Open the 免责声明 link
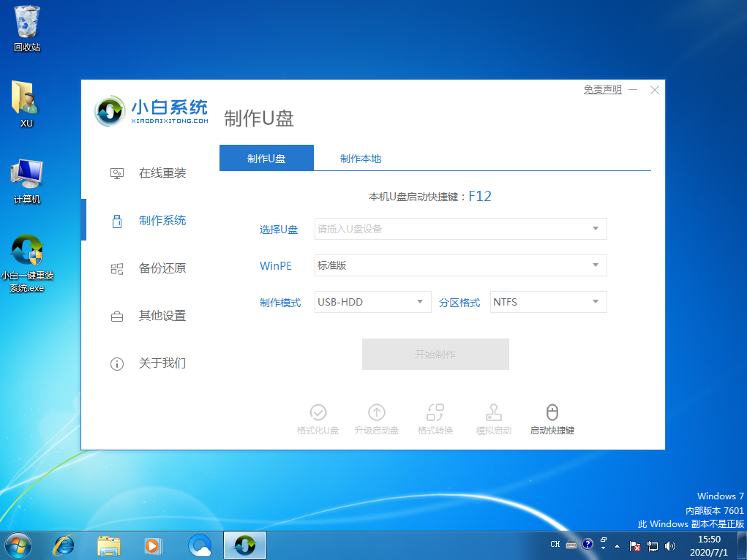 (602, 90)
